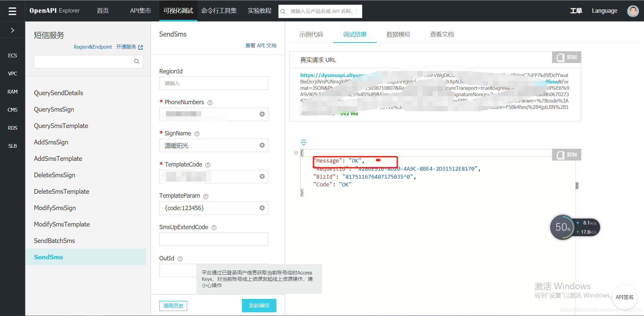Click 开通服务 external link
The height and width of the screenshot is (316, 644).
coord(129,47)
